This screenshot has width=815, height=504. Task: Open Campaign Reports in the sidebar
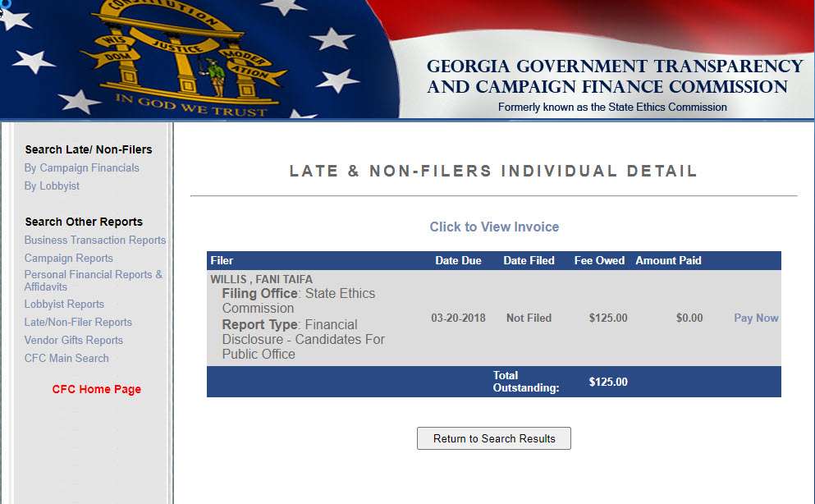(x=69, y=259)
